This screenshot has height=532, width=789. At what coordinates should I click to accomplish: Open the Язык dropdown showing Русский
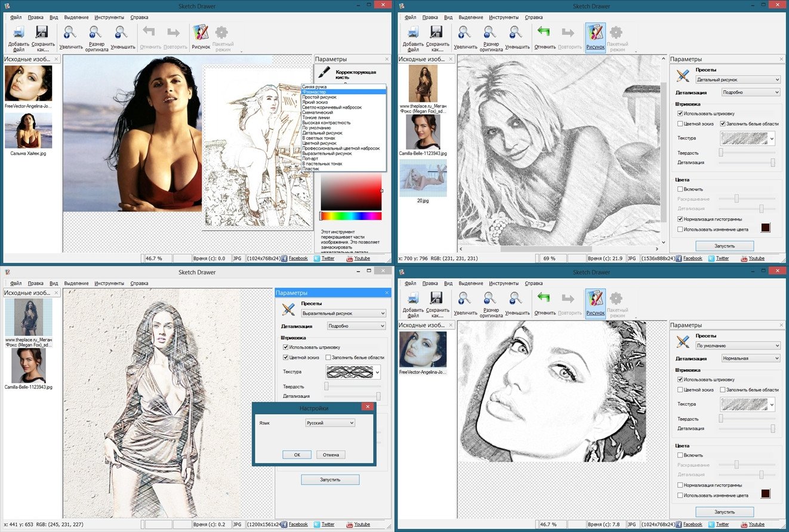[330, 423]
